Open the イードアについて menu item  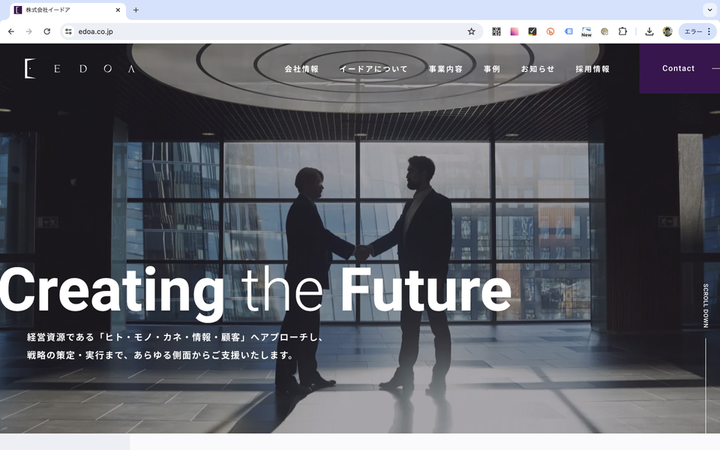coord(373,69)
